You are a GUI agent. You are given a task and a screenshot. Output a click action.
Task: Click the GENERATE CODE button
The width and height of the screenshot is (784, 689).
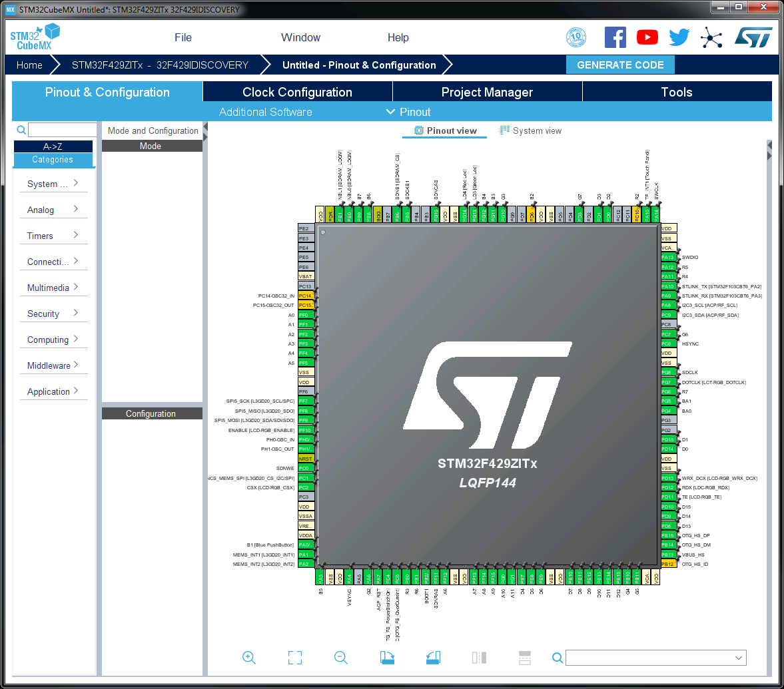click(620, 65)
